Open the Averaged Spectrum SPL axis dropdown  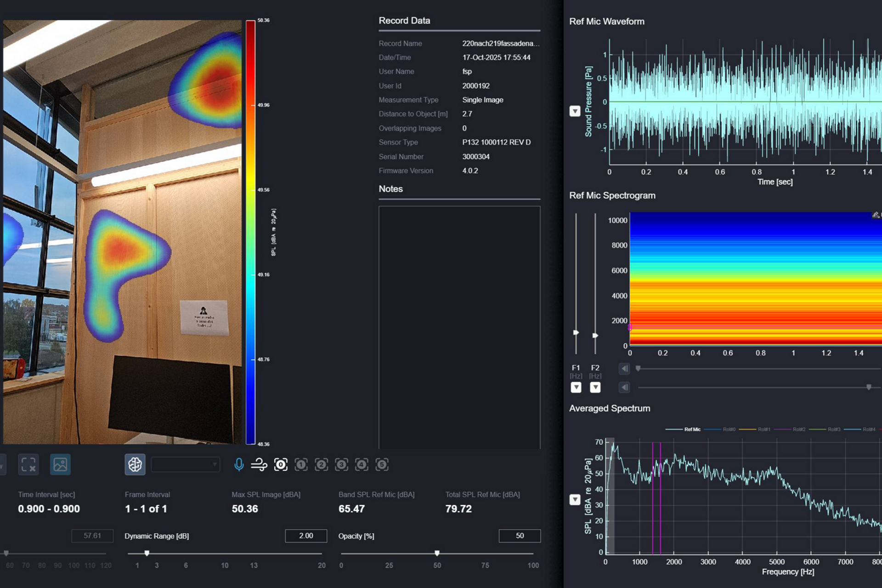(575, 499)
